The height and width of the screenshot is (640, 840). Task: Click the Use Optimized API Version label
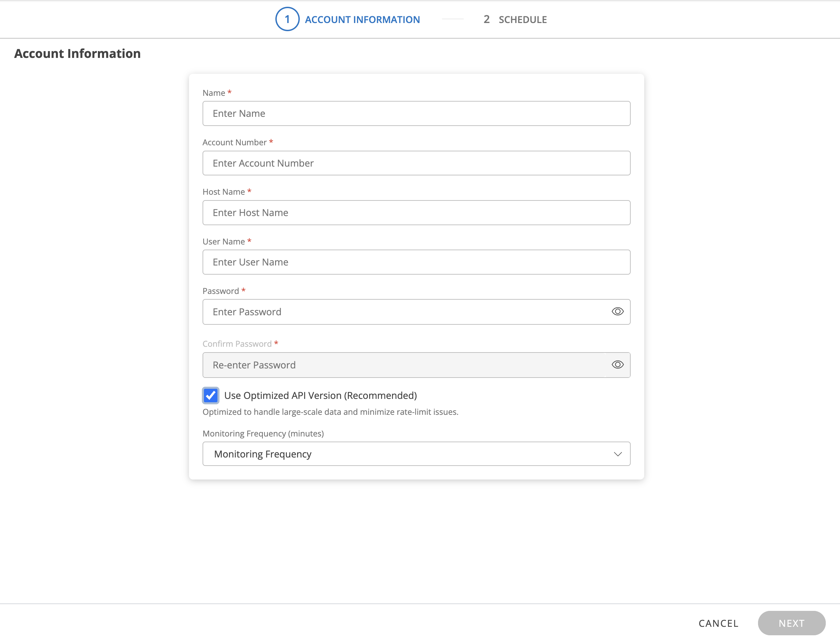(320, 396)
